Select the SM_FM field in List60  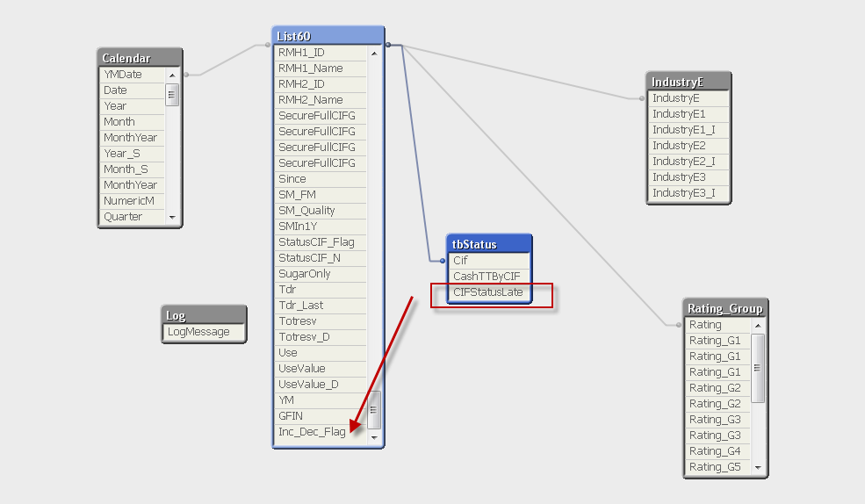pos(321,195)
